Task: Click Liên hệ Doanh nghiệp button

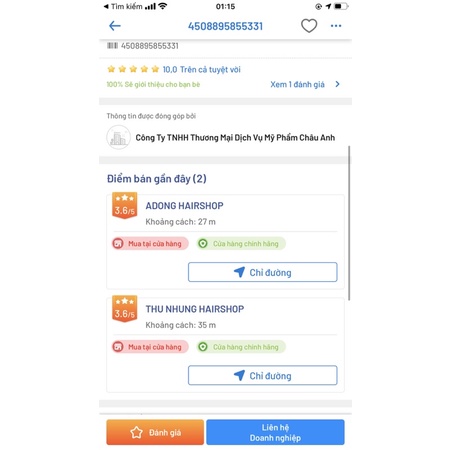Action: point(275,432)
